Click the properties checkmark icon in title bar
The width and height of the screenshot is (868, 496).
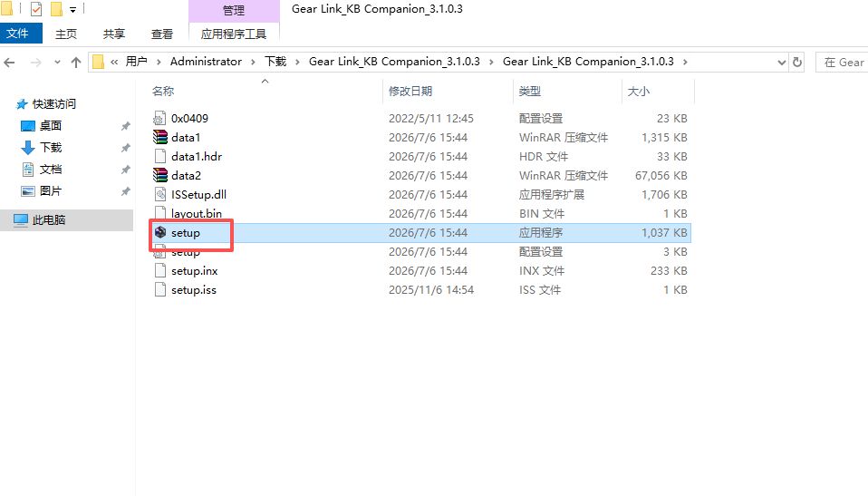pos(36,9)
